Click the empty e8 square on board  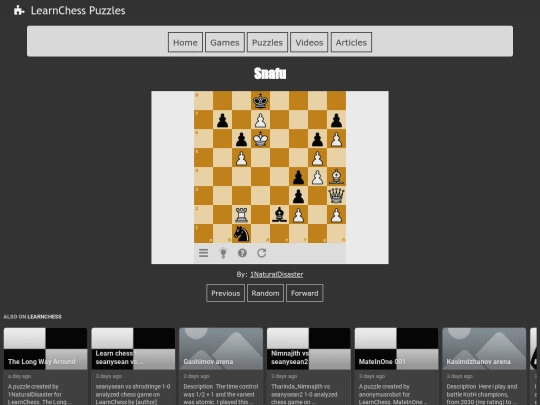pyautogui.click(x=279, y=101)
